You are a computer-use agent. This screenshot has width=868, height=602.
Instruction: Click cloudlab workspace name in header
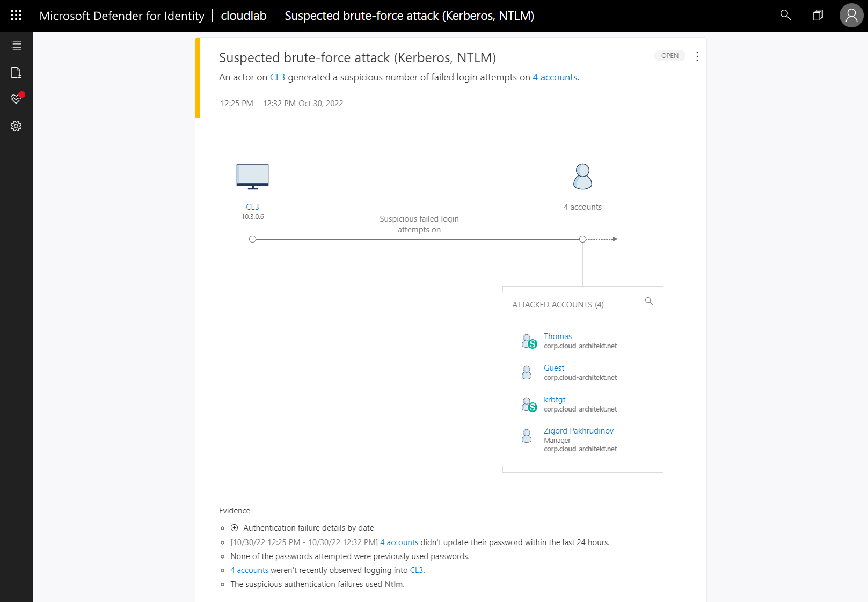(244, 16)
